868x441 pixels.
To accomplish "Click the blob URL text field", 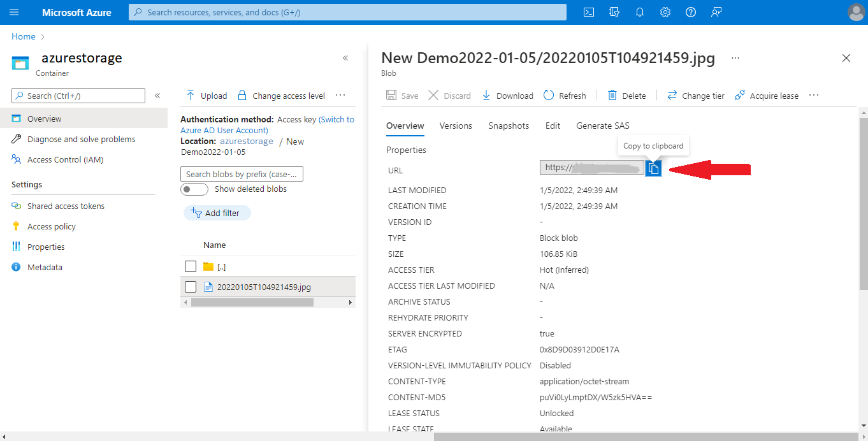I will (x=592, y=168).
